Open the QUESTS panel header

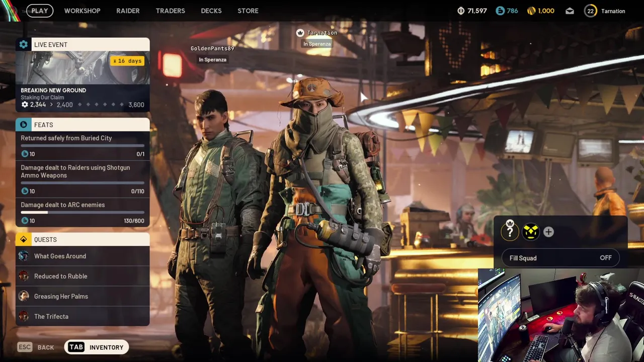83,239
